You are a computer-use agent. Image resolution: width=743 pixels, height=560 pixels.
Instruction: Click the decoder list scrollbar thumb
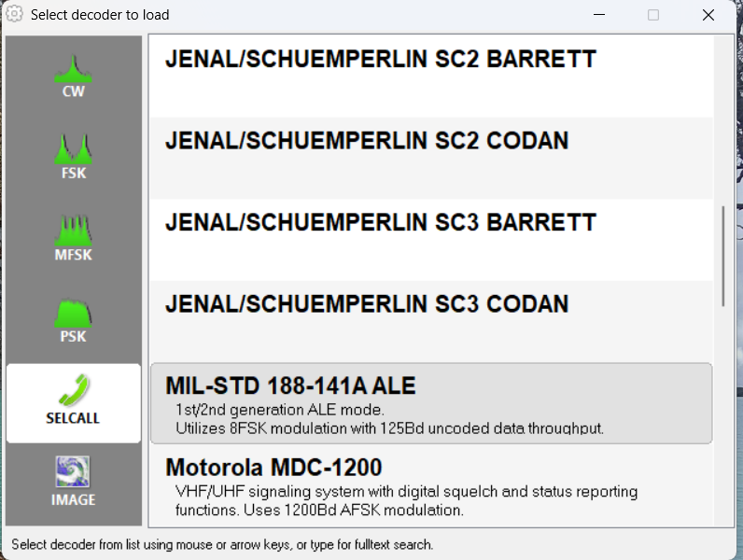tap(722, 255)
